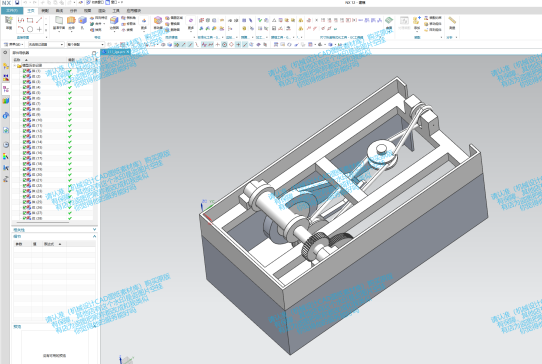The image size is (542, 364).
Task: Switch to the Application (应用模块) ribbon tab
Action: pos(134,11)
